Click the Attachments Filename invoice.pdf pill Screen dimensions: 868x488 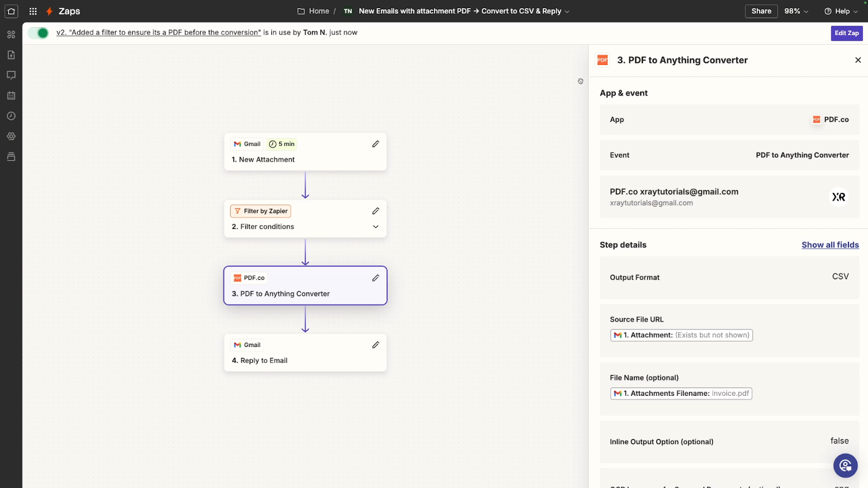681,394
